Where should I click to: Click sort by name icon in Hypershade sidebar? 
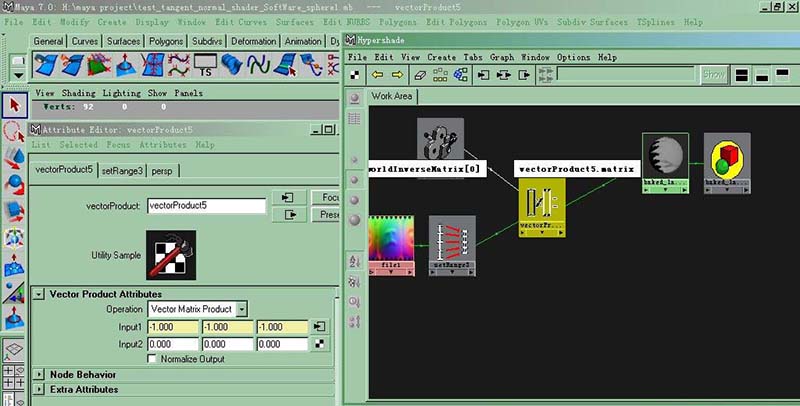tap(355, 262)
